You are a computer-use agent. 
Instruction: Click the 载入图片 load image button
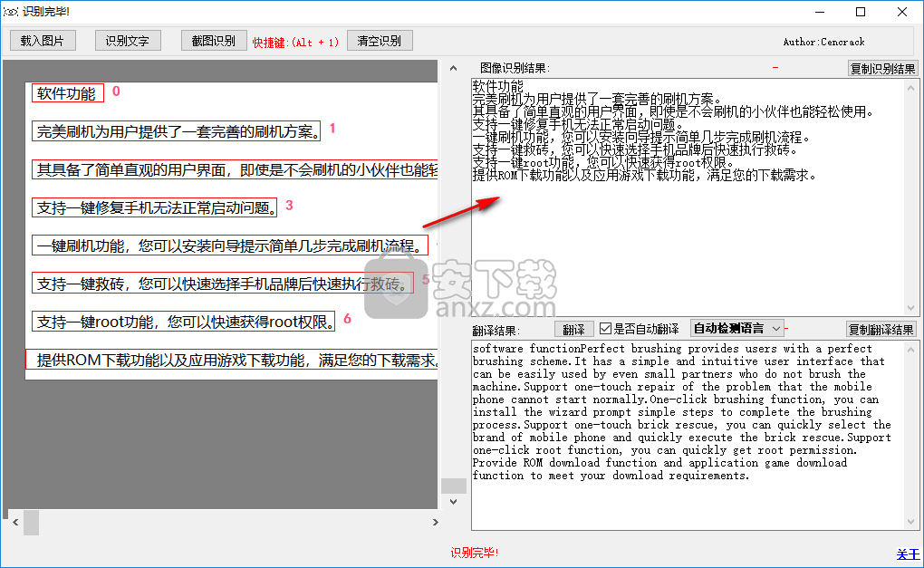point(43,41)
